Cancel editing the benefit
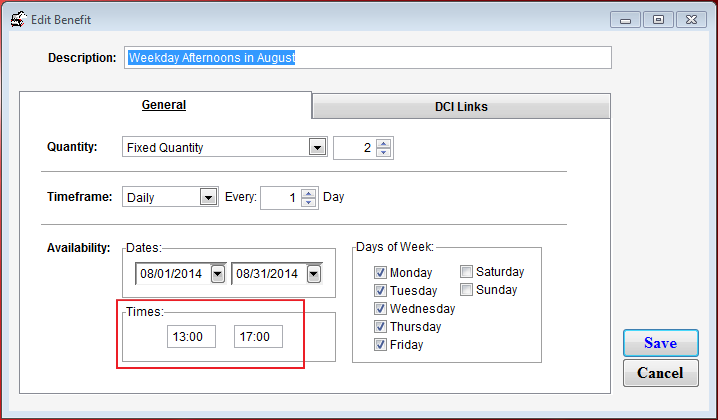718x420 pixels. coord(660,373)
